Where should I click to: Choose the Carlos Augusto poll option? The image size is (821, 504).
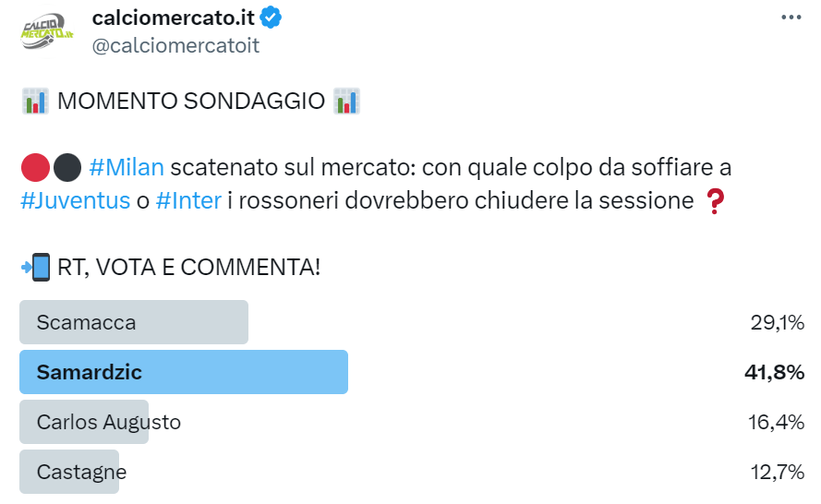[x=109, y=422]
